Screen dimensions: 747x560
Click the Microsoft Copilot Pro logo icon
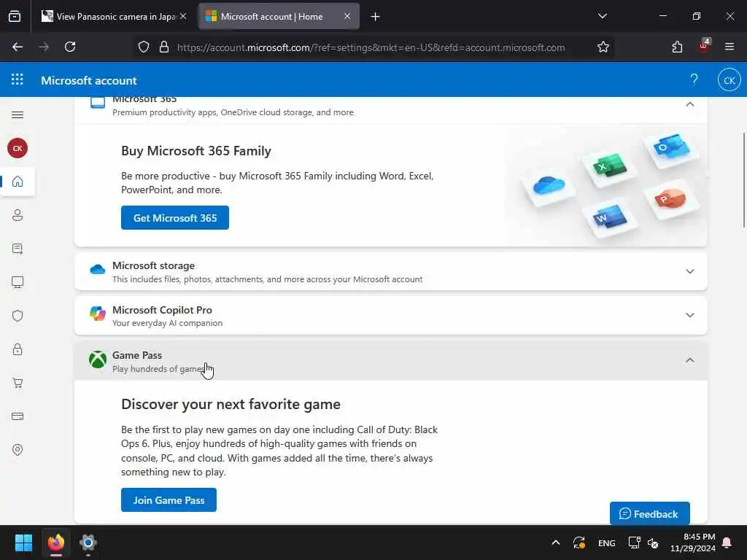[98, 314]
